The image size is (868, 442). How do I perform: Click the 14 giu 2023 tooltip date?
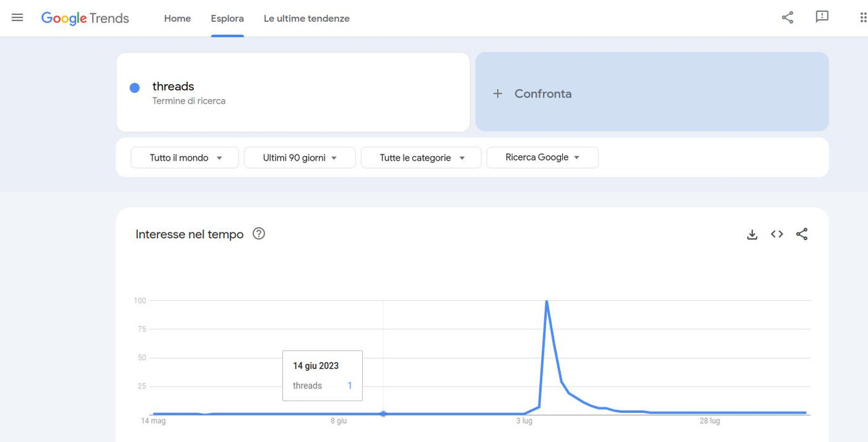(x=316, y=366)
